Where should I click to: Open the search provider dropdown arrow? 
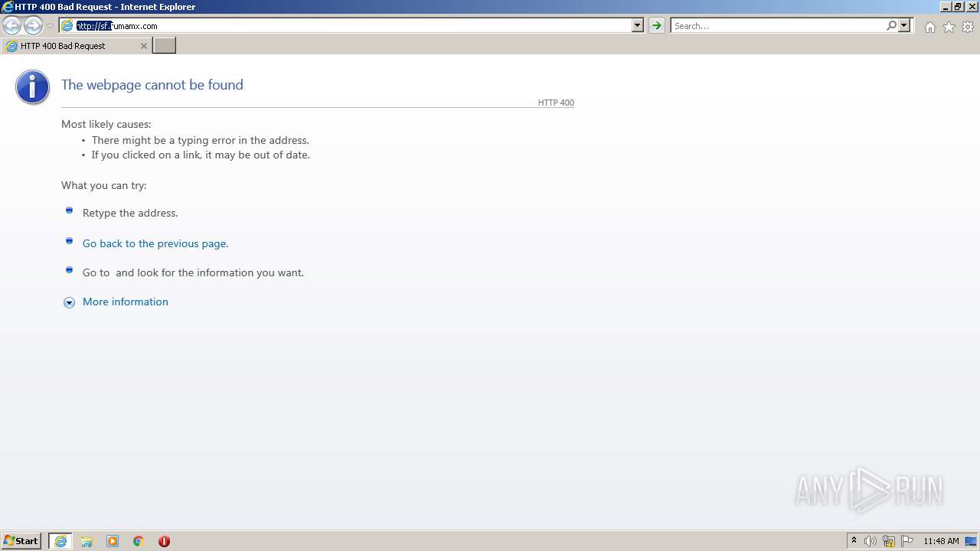tap(904, 26)
